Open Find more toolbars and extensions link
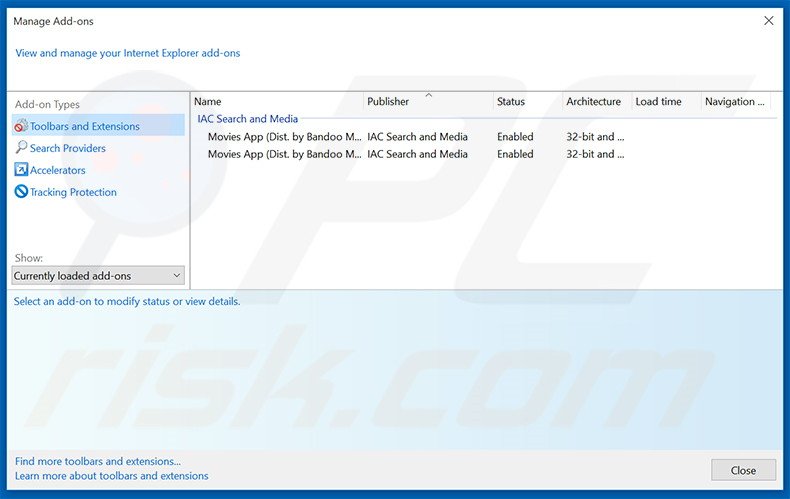The width and height of the screenshot is (790, 499). pyautogui.click(x=98, y=462)
